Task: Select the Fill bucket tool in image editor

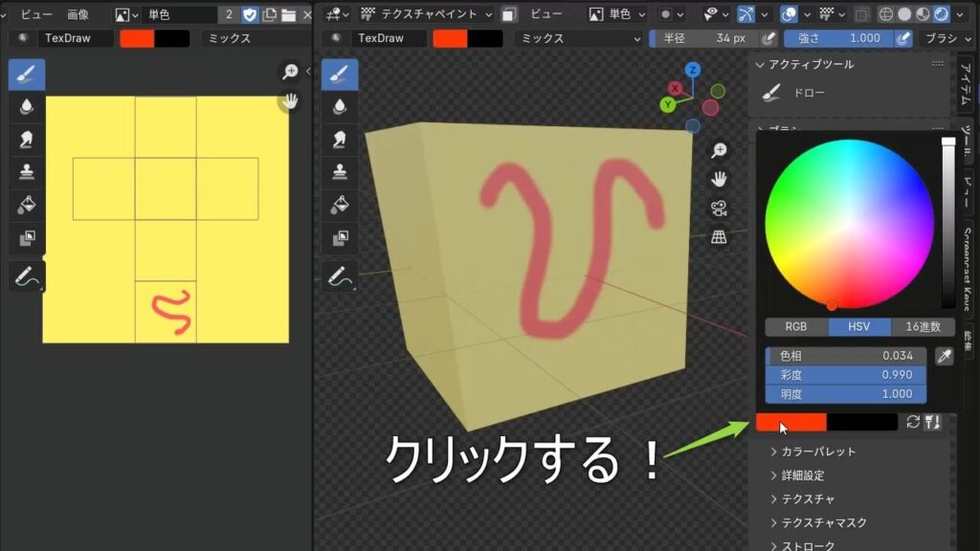Action: click(x=26, y=205)
